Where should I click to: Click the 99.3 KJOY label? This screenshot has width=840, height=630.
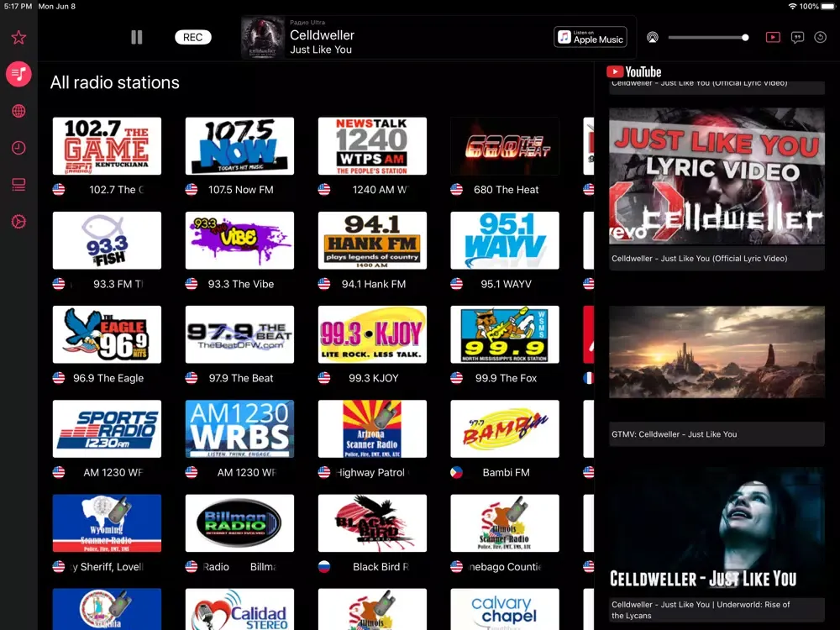(x=374, y=378)
